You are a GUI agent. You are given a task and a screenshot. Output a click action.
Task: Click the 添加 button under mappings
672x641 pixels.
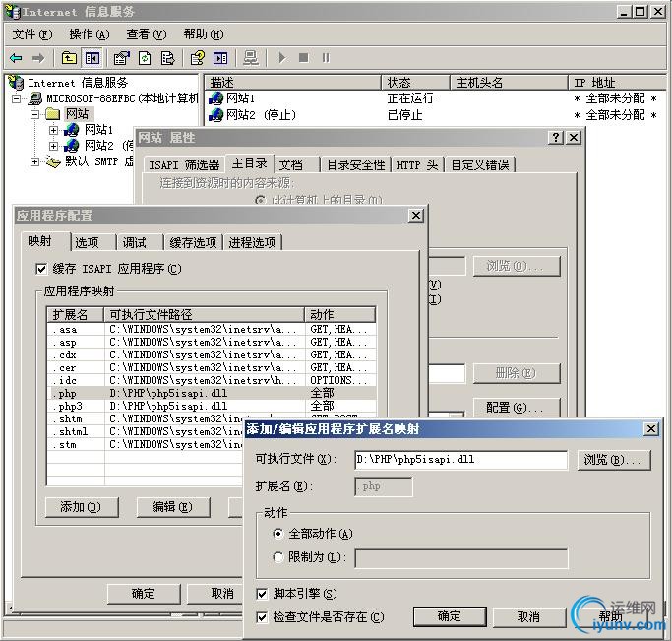point(82,507)
